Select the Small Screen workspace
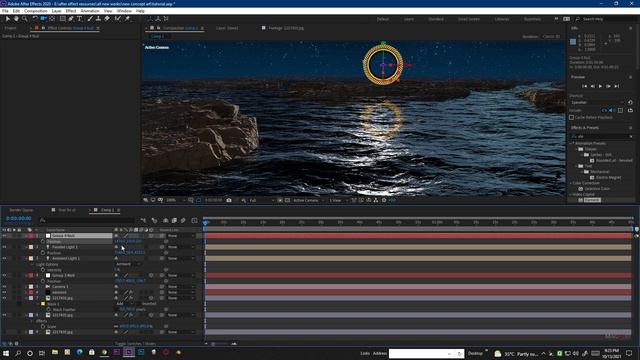The width and height of the screenshot is (640, 360). pos(469,19)
